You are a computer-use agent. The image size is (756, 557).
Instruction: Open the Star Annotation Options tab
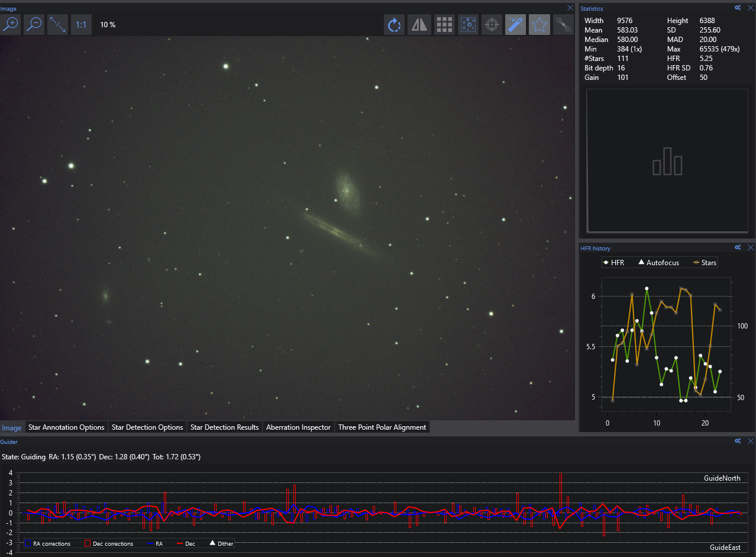coord(66,427)
